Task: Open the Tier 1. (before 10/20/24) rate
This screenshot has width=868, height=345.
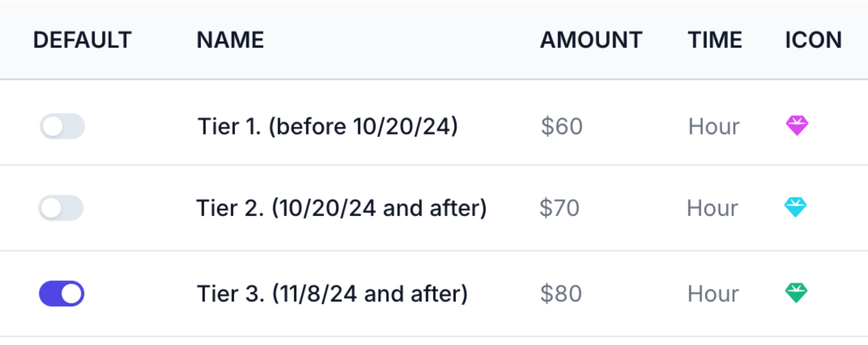Action: pos(327,126)
